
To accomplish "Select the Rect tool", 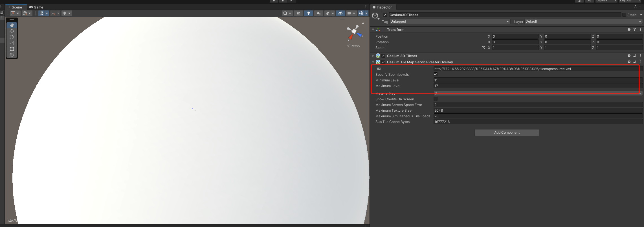I will click(12, 49).
